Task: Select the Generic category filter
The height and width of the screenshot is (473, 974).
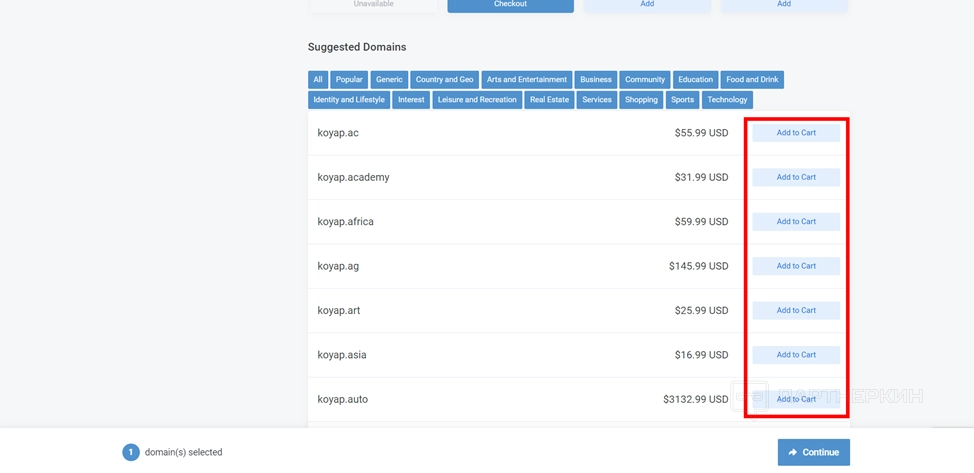Action: 389,80
